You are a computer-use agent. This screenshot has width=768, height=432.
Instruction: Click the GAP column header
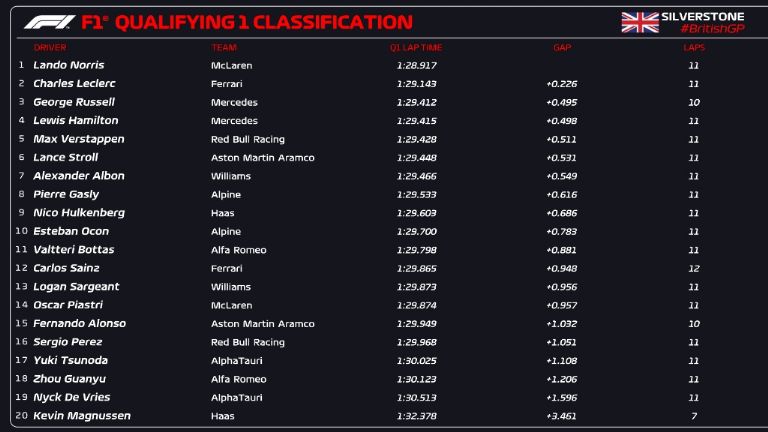pos(561,47)
